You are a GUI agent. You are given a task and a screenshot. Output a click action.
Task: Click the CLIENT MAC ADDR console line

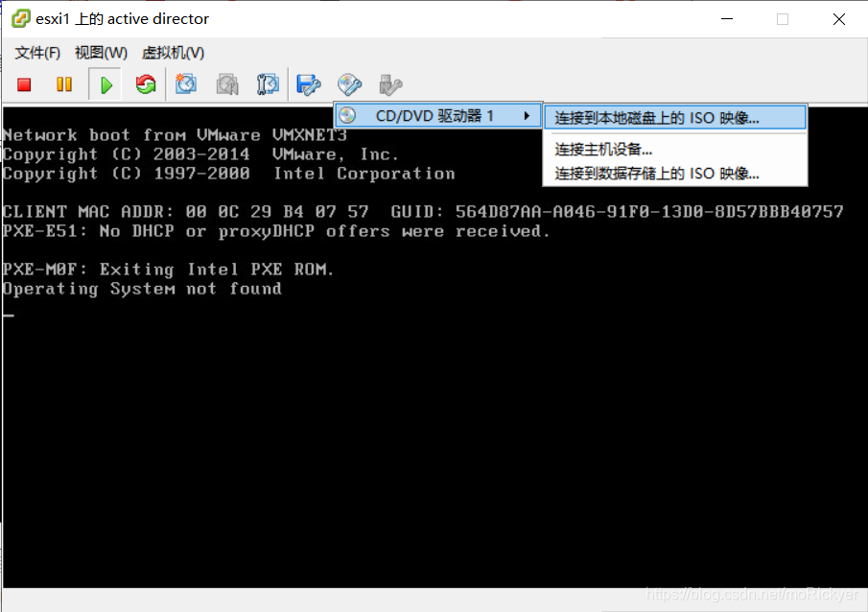[x=423, y=212]
